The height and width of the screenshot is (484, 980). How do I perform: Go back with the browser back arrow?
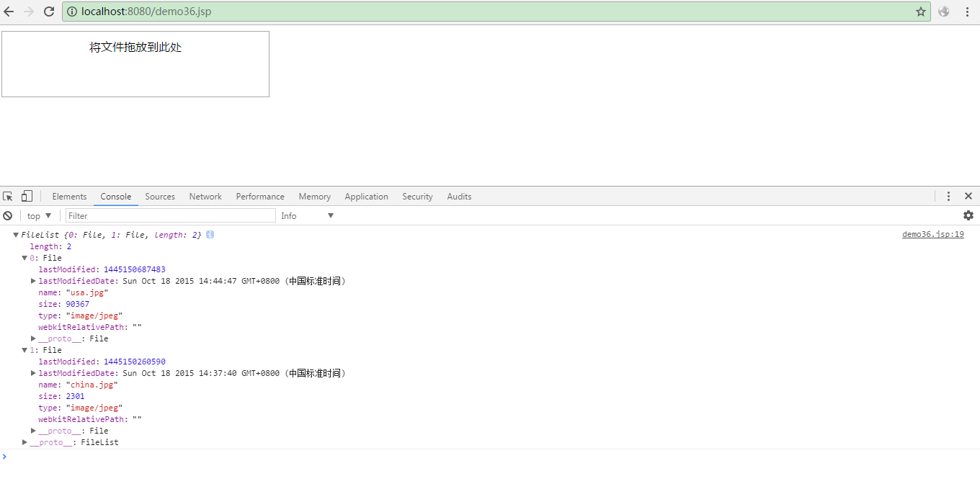pyautogui.click(x=9, y=12)
